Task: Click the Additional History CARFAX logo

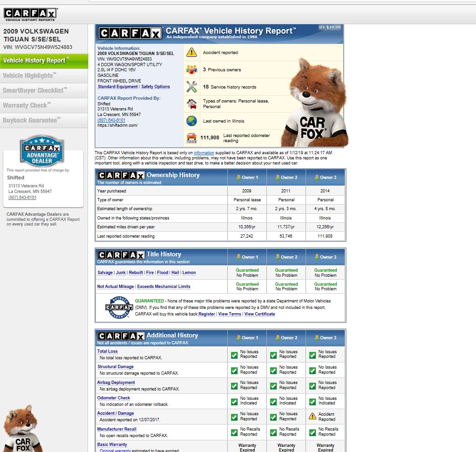Action: coord(121,336)
